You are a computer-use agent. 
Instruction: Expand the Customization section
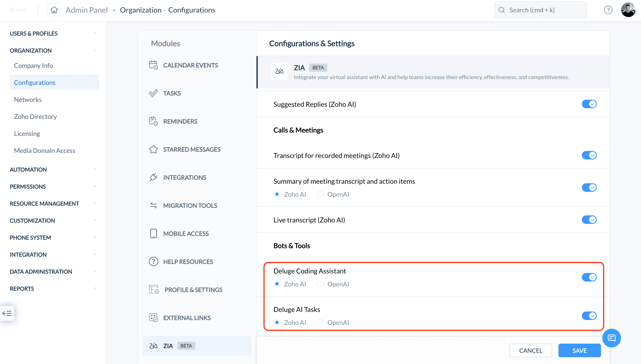(95, 220)
